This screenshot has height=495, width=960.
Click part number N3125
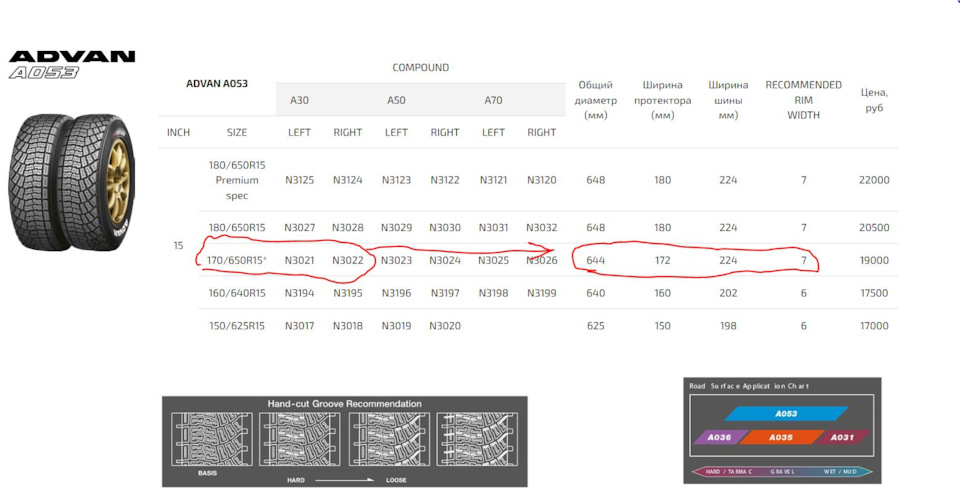pos(299,180)
